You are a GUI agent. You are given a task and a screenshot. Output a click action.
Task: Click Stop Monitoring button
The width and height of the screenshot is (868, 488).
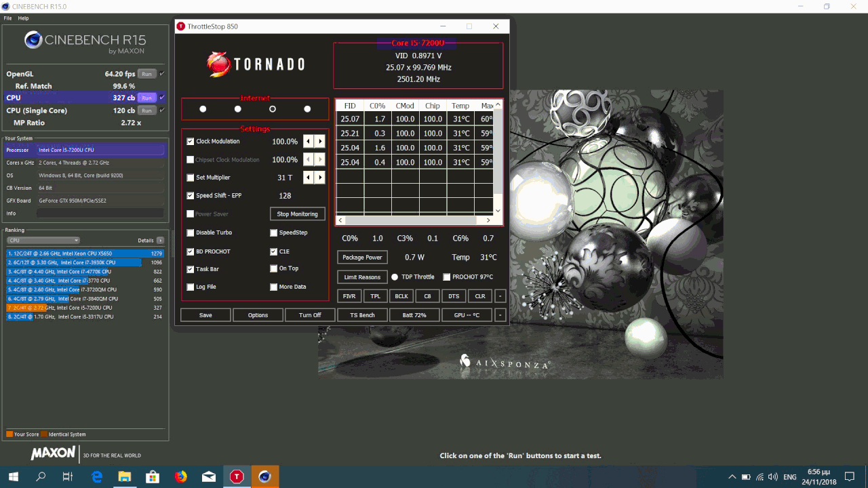point(297,213)
